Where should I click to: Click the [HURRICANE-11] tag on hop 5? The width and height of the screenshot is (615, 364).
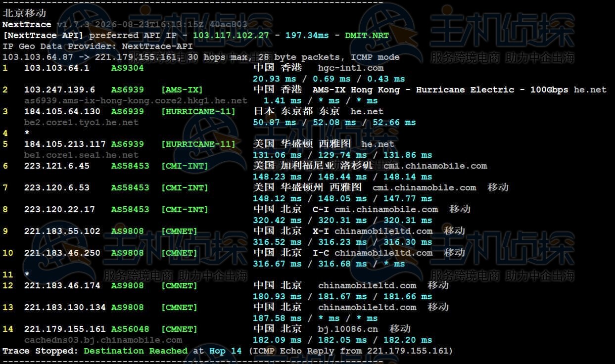[x=198, y=144]
